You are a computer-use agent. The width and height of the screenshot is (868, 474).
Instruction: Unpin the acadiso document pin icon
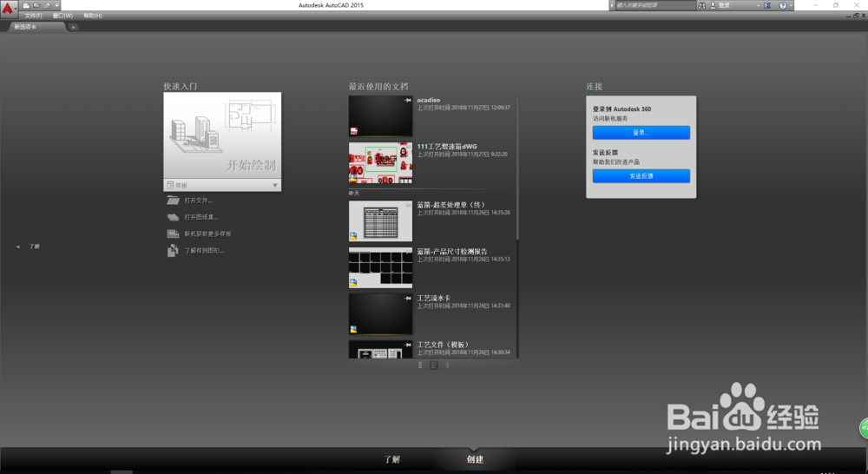408,100
